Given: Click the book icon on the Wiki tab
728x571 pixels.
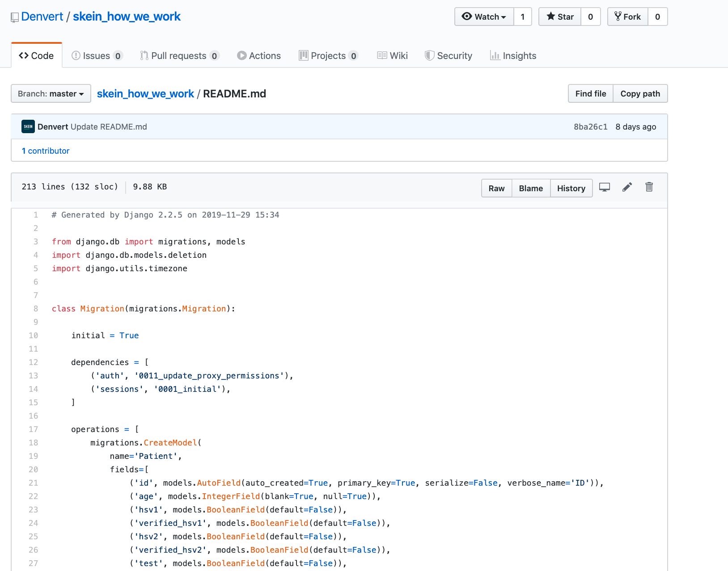Looking at the screenshot, I should (382, 55).
